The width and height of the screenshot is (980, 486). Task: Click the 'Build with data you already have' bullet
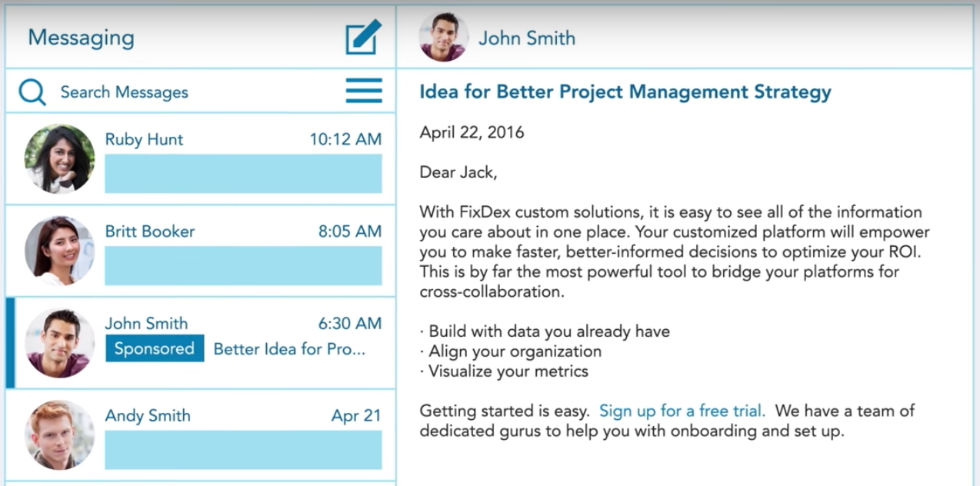pos(545,331)
